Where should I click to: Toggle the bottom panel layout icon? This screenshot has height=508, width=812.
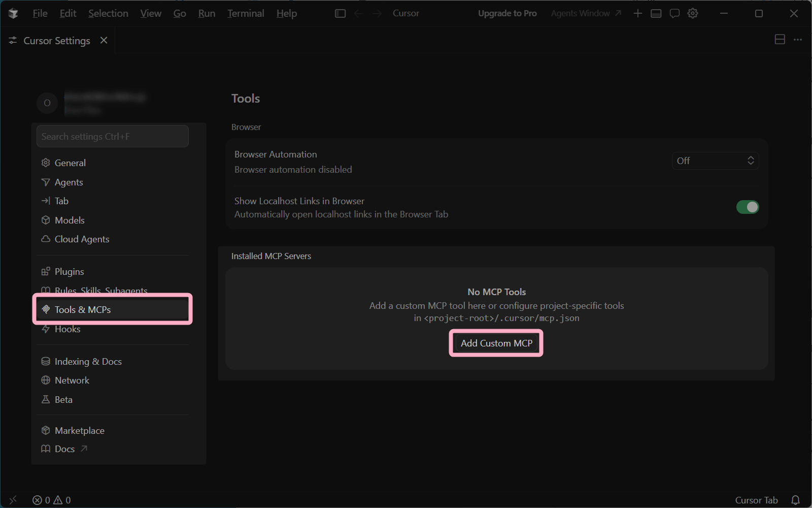656,14
